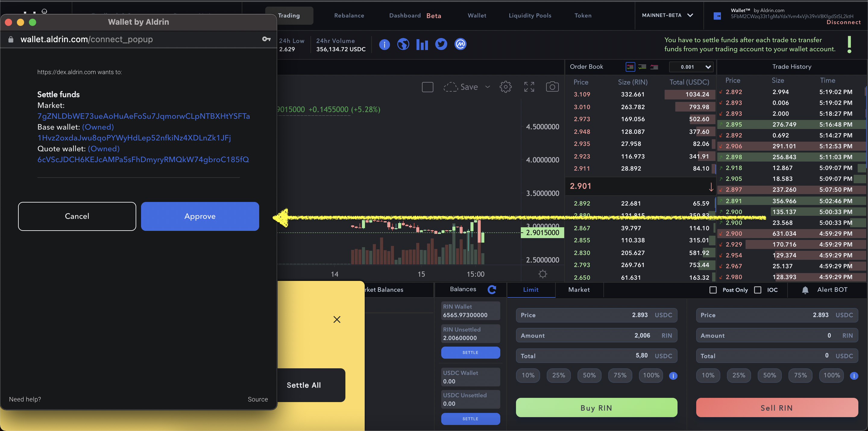Screen dimensions: 868x431
Task: Switch to the Limit order tab
Action: point(531,290)
